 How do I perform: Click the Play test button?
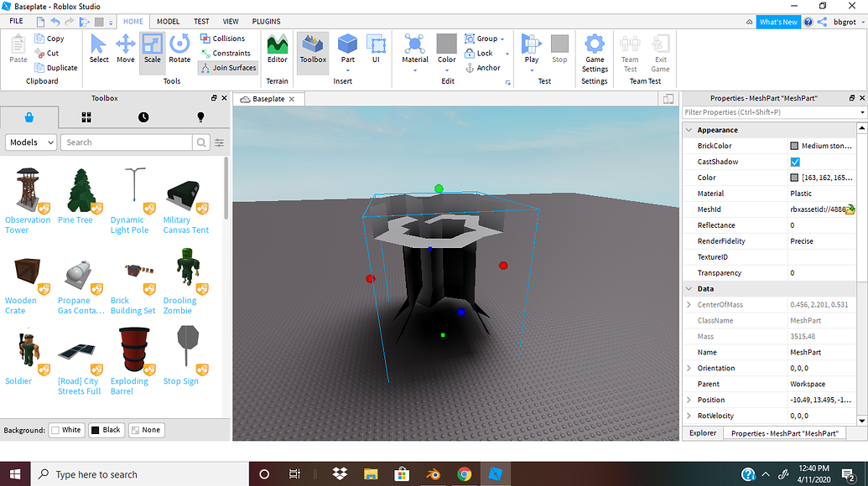pyautogui.click(x=532, y=49)
